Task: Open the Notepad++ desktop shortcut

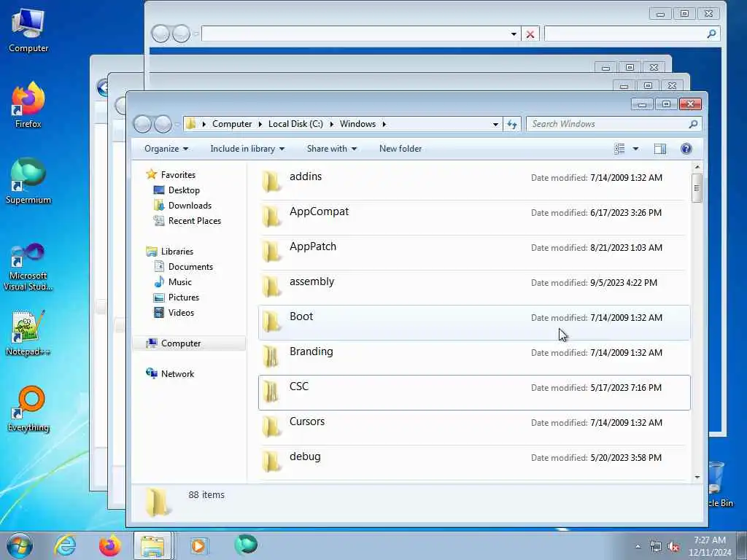Action: tap(28, 333)
